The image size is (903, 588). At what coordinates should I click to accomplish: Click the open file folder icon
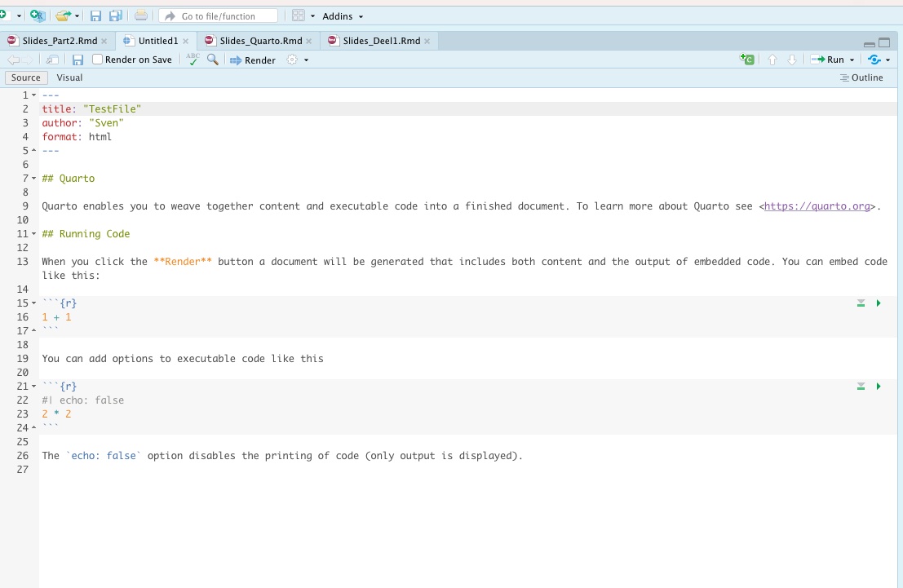(64, 16)
